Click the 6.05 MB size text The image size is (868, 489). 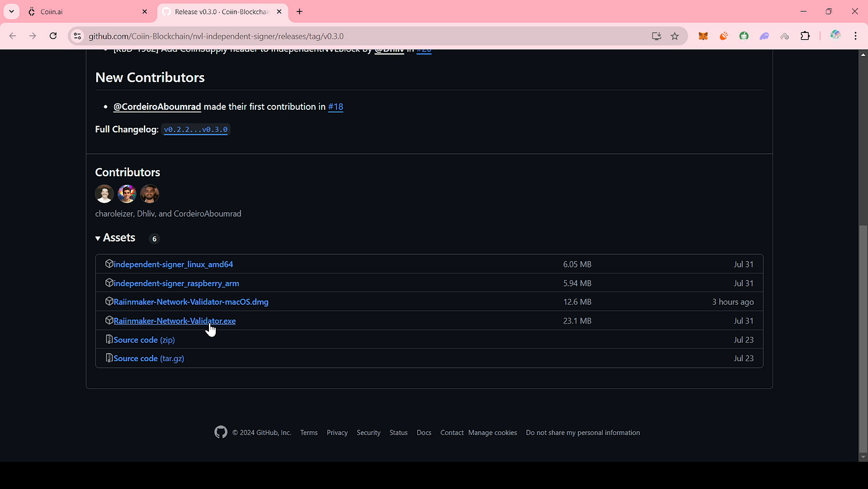click(577, 264)
